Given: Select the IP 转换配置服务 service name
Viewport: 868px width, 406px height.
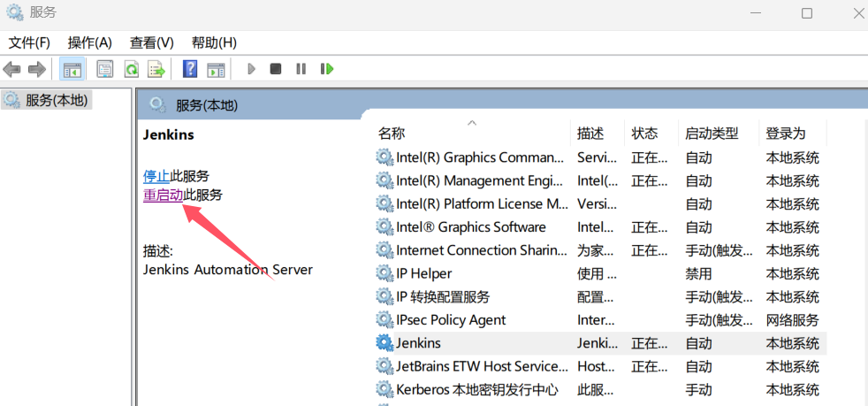Looking at the screenshot, I should 444,296.
